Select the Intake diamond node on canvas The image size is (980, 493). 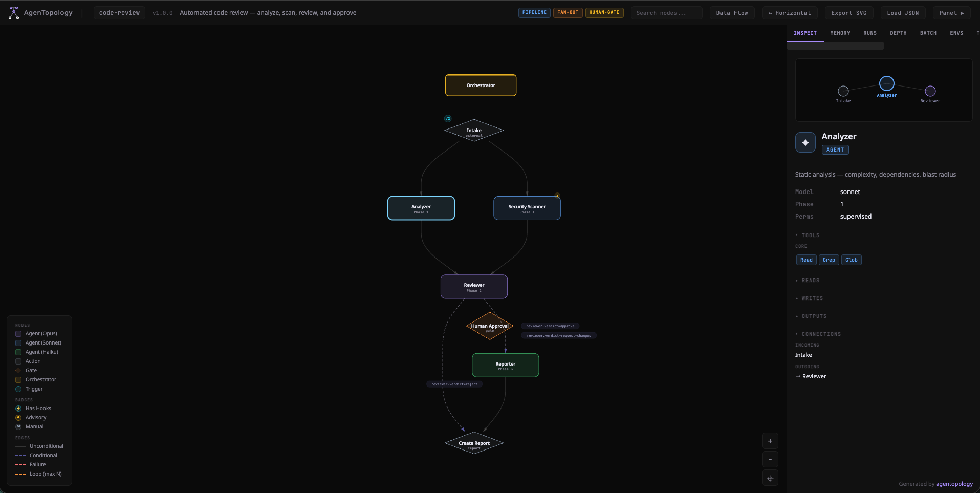click(x=474, y=131)
